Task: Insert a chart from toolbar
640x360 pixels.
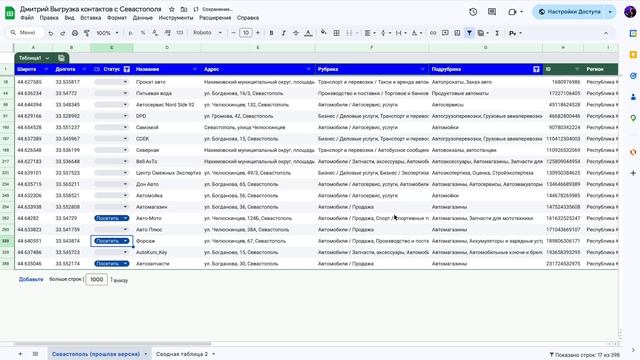Action: coord(457,33)
